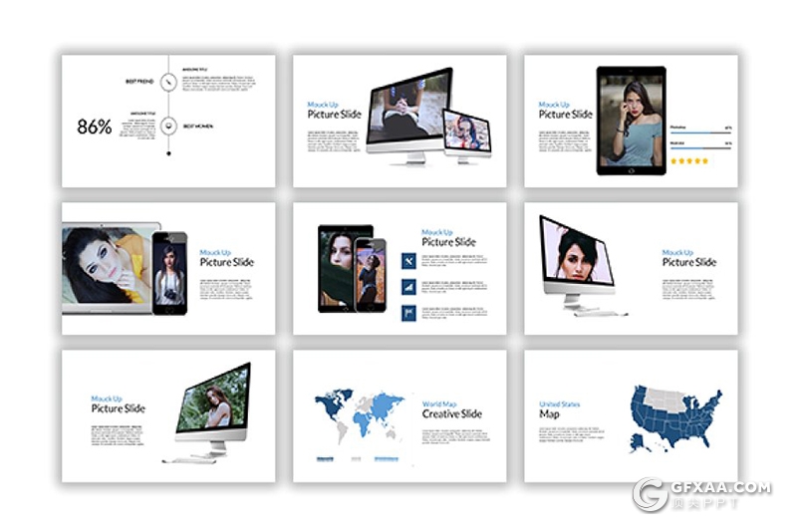Click the circular icon beside BEST WOMEN

[x=168, y=127]
